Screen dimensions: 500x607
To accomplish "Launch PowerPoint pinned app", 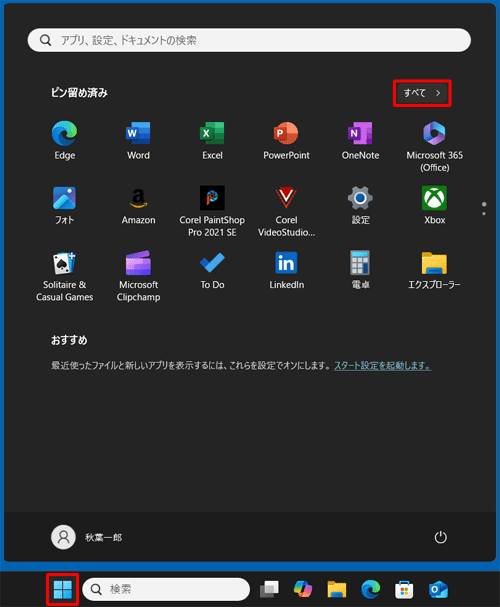I will click(x=286, y=141).
